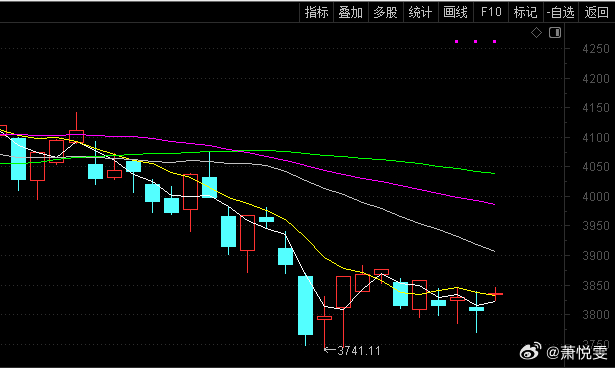The width and height of the screenshot is (615, 368).
Task: Click the 4000 price axis label
Action: pos(596,197)
